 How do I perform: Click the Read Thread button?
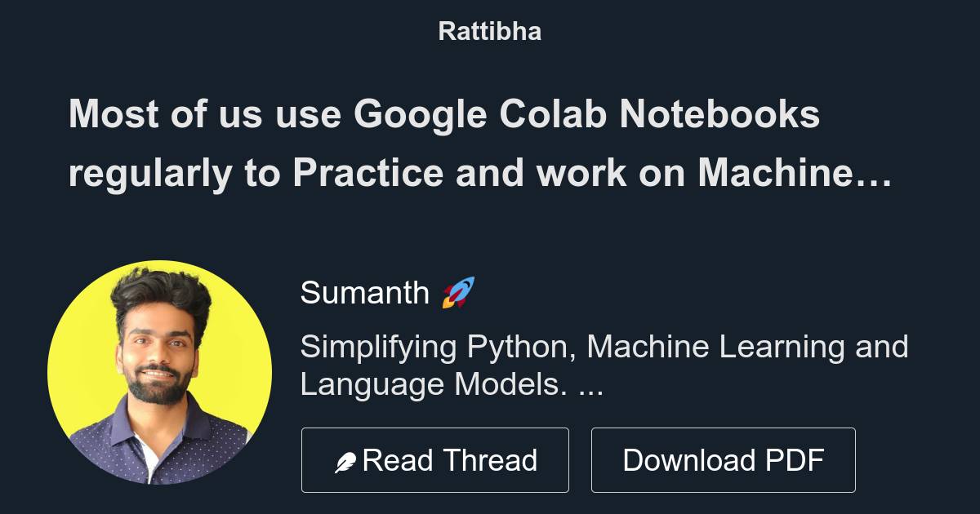coord(435,459)
